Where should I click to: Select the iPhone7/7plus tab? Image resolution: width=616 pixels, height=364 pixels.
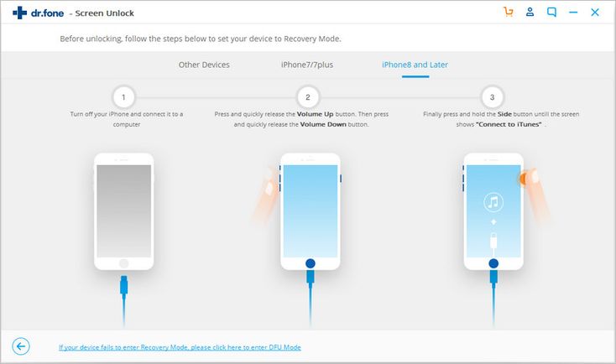tap(305, 65)
